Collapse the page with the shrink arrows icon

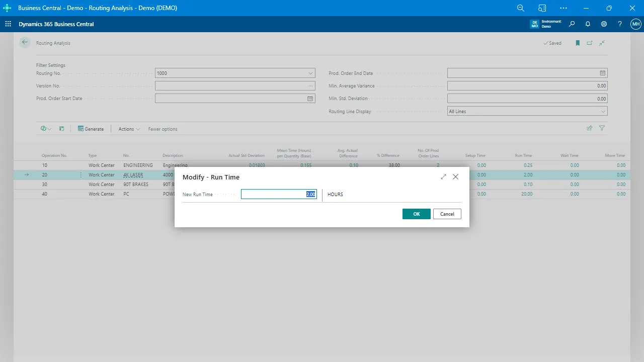602,43
